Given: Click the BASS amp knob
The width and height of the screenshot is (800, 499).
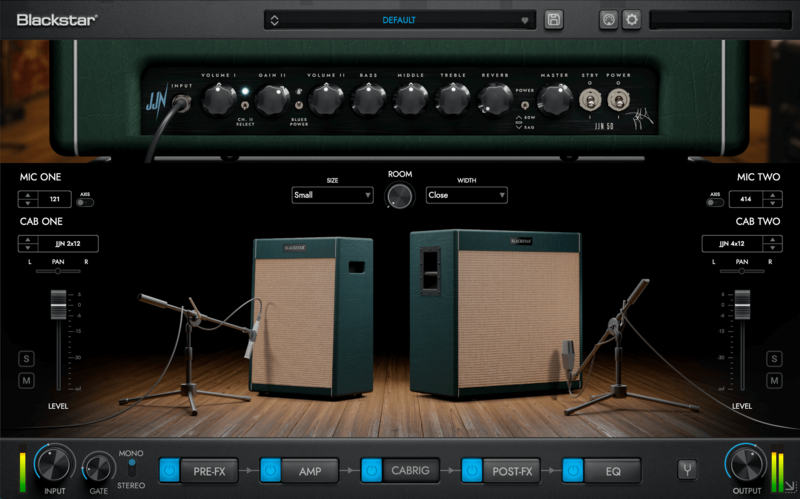Looking at the screenshot, I should tap(368, 100).
